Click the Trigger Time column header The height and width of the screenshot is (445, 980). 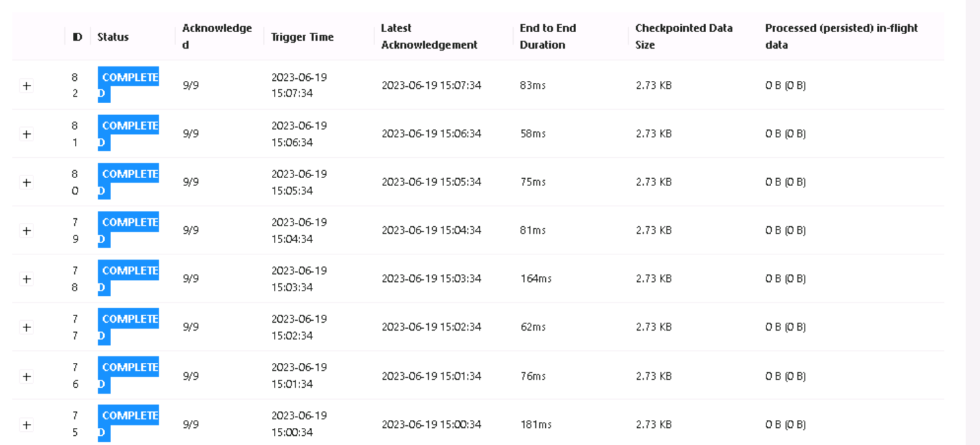(302, 37)
